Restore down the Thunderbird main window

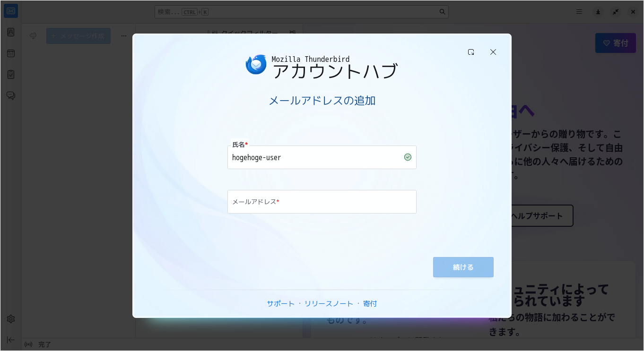[x=616, y=12]
